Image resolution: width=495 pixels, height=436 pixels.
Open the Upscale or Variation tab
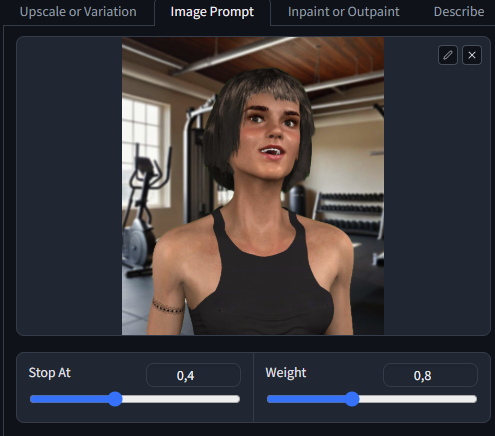(x=78, y=12)
